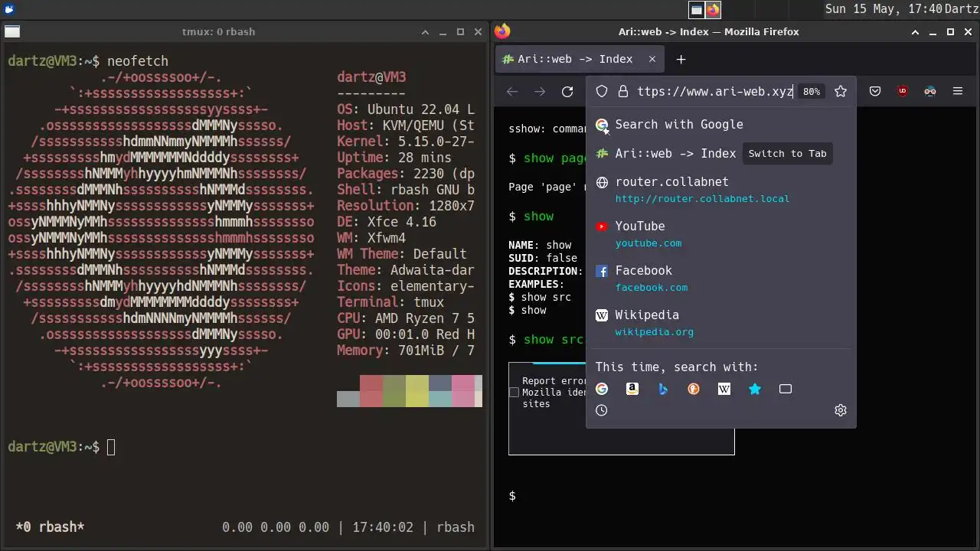Click the 'DE: Xfce 4.16' line in neofetch
The height and width of the screenshot is (551, 980).
(387, 222)
